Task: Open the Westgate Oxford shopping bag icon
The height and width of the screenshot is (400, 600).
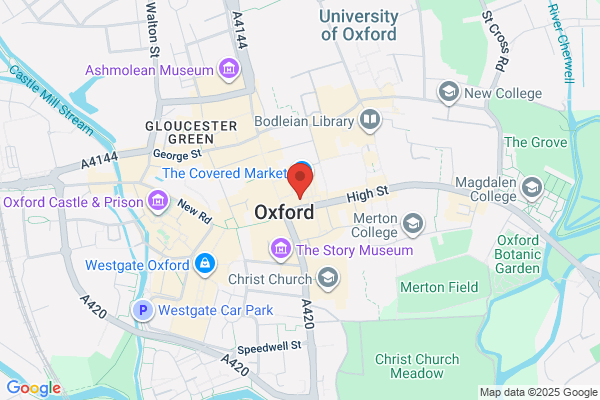Action: tap(205, 264)
